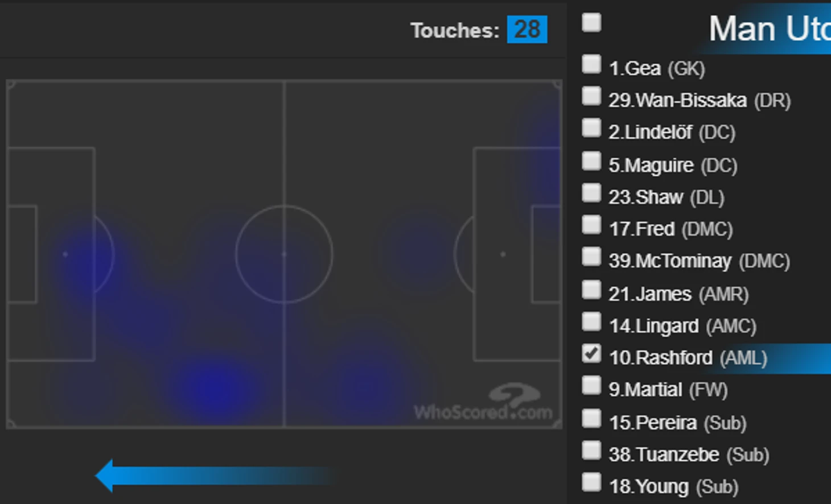
Task: Check the 17.Fred (DMC) box
Action: pos(591,225)
